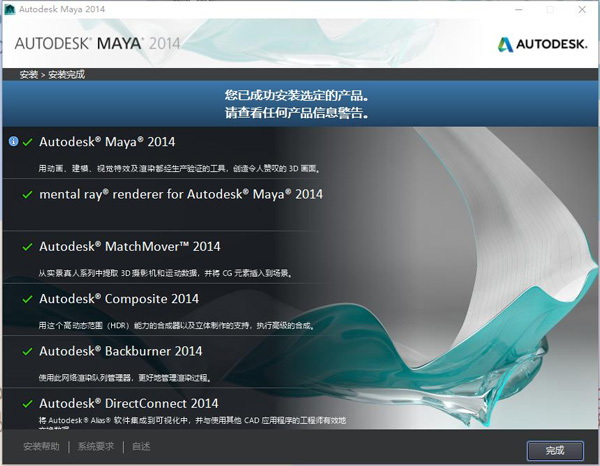This screenshot has width=600, height=466.
Task: Click the Backburner description line
Action: coord(125,378)
